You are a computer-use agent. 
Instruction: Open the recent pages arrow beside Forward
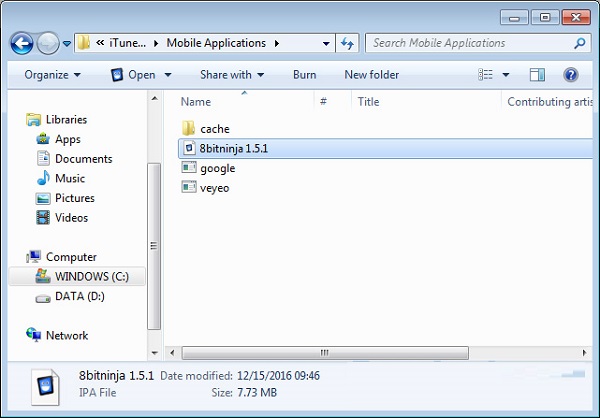pyautogui.click(x=67, y=44)
